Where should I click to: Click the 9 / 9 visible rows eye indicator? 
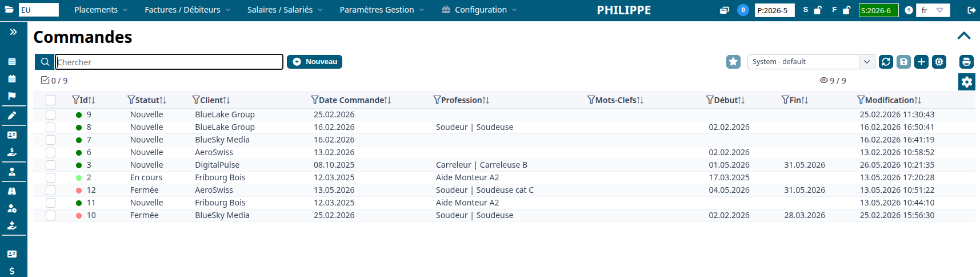[833, 81]
